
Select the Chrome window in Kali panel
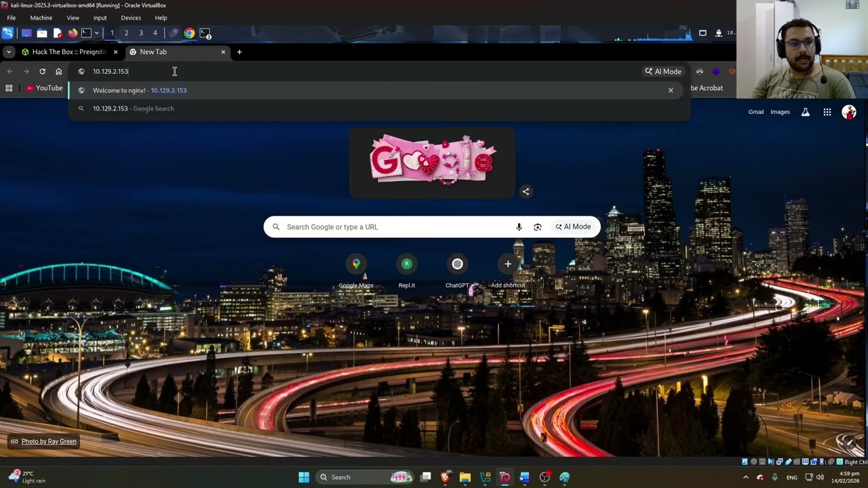click(189, 33)
